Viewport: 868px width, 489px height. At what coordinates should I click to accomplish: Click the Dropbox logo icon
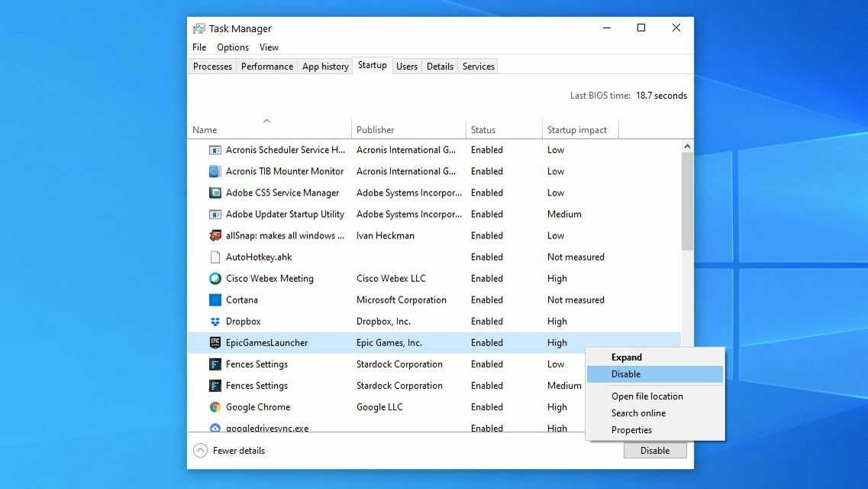tap(215, 321)
